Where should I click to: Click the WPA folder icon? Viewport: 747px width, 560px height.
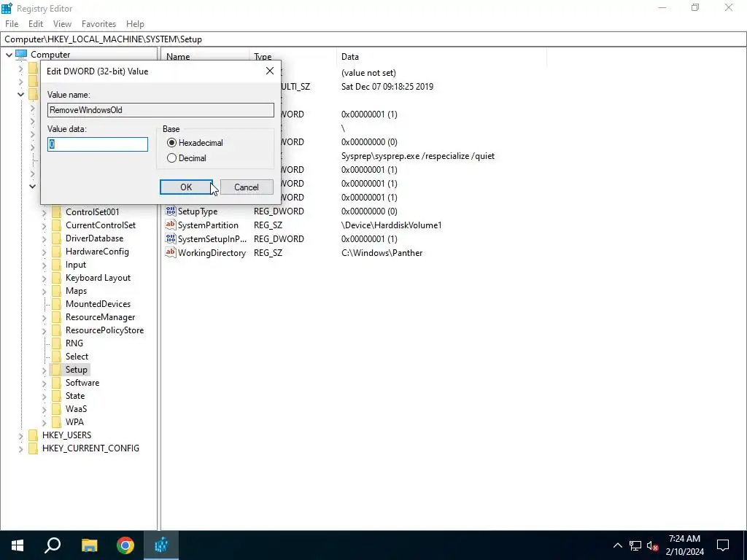click(56, 422)
